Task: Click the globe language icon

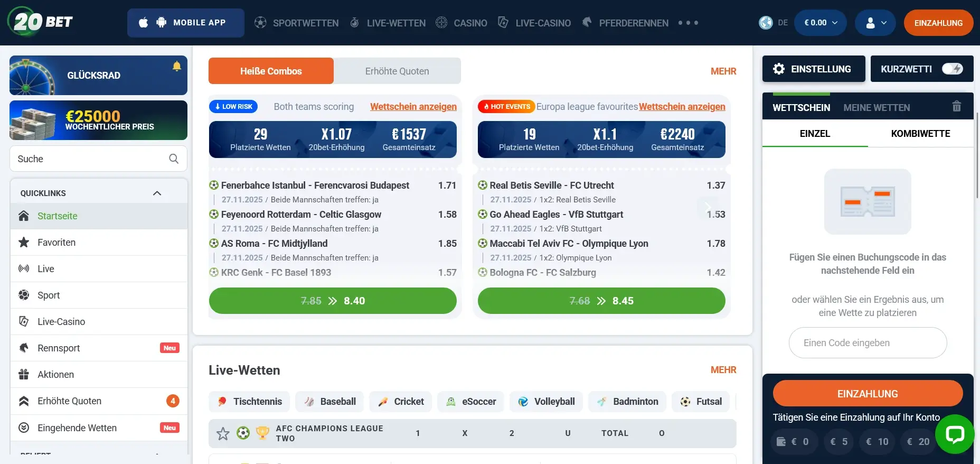Action: click(x=766, y=23)
